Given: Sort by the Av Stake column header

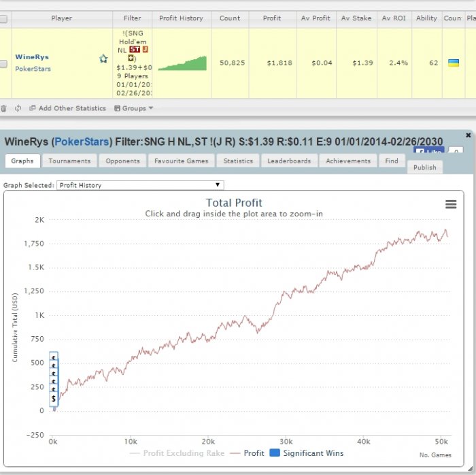Looking at the screenshot, I should tap(356, 18).
